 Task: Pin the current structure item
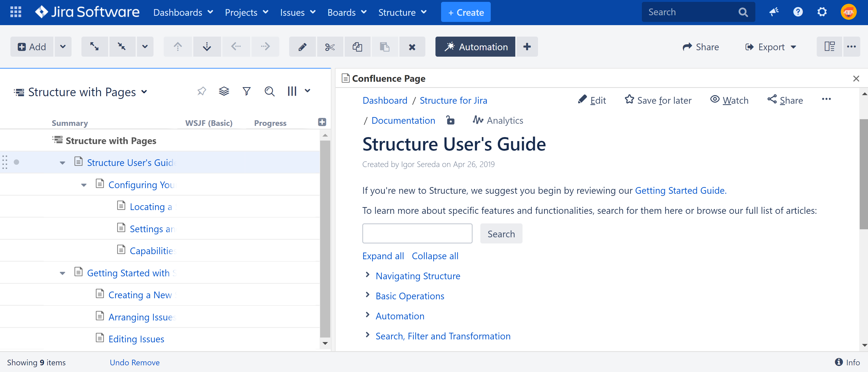coord(202,91)
